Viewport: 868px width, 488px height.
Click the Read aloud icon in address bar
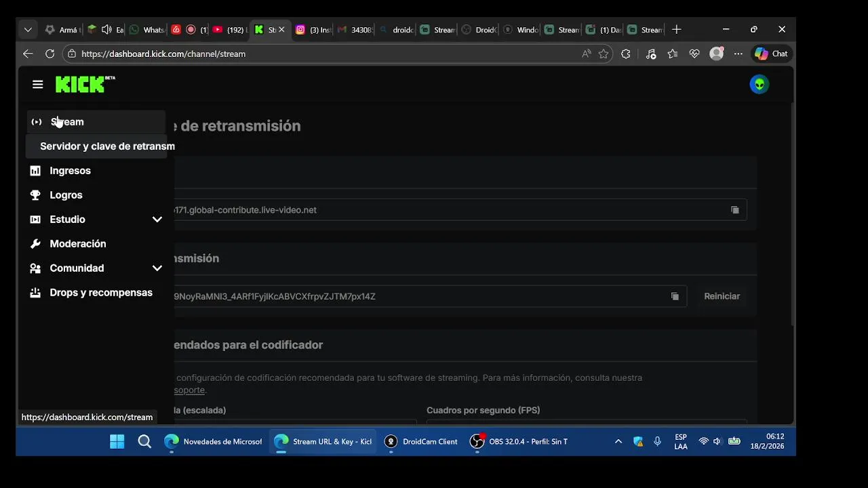pos(587,54)
